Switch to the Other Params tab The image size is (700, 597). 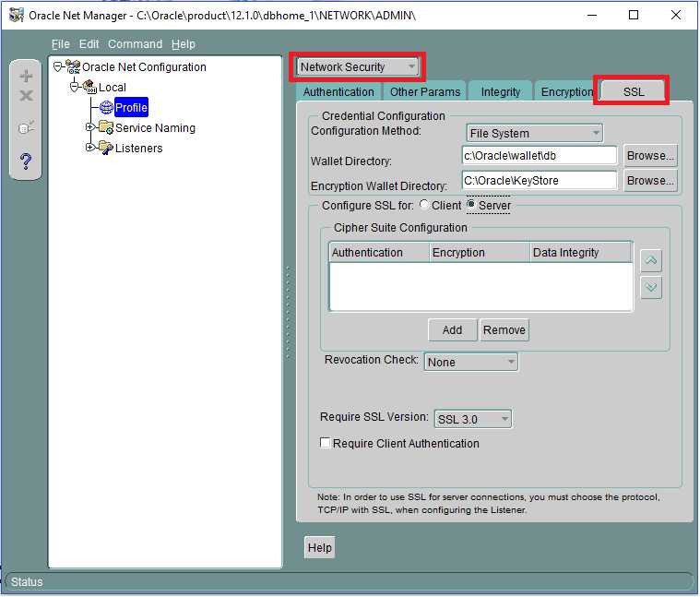(x=424, y=91)
